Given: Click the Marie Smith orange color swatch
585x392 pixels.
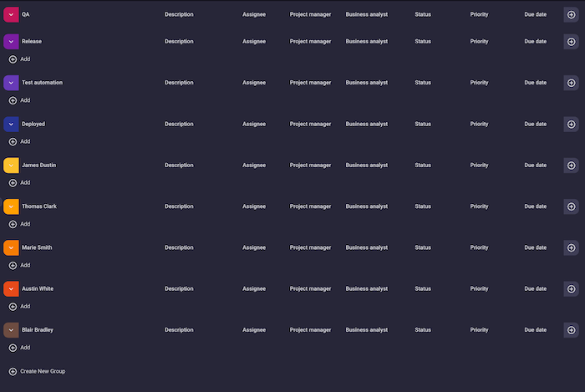Looking at the screenshot, I should click(11, 247).
